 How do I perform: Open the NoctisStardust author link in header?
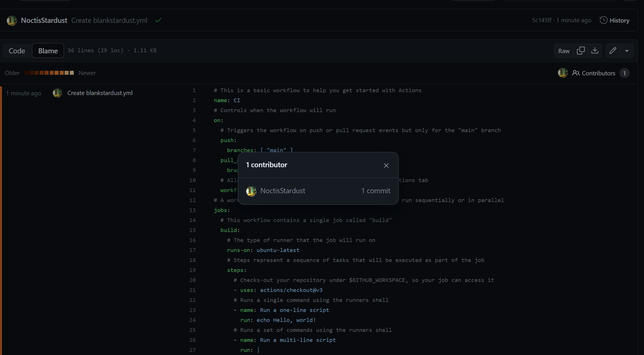44,20
